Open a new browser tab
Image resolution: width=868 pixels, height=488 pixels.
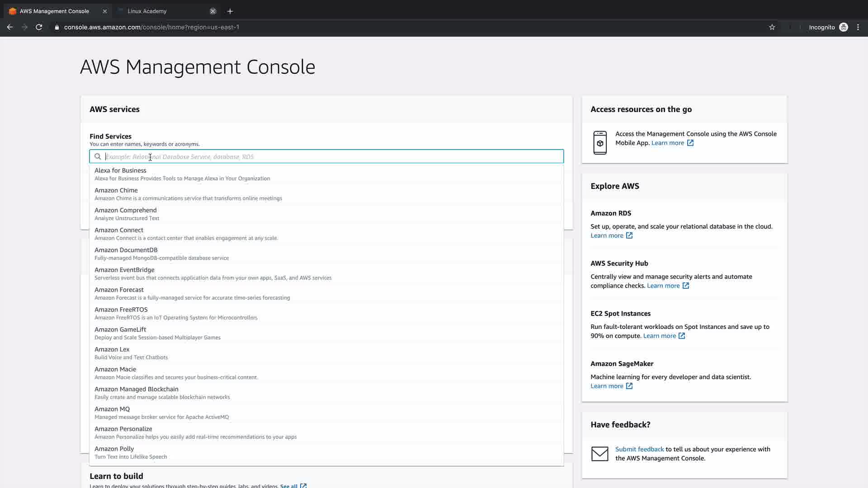click(x=230, y=11)
